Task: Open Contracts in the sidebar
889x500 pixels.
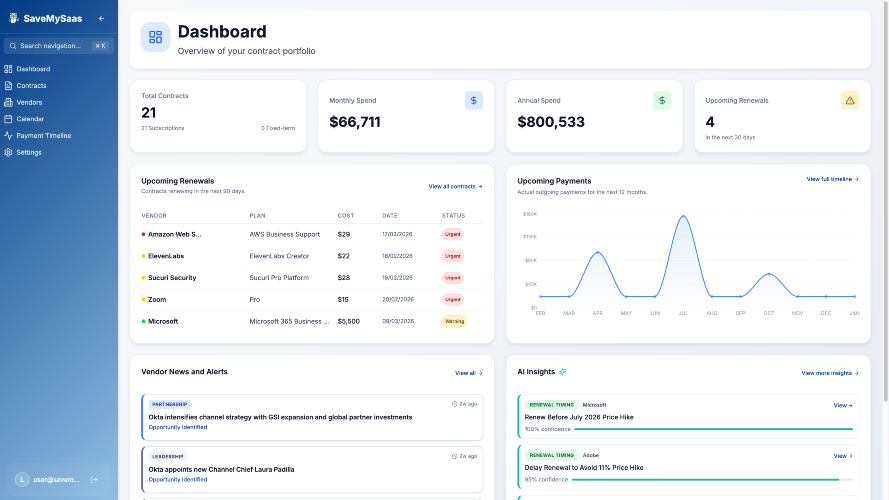Action: pos(31,86)
